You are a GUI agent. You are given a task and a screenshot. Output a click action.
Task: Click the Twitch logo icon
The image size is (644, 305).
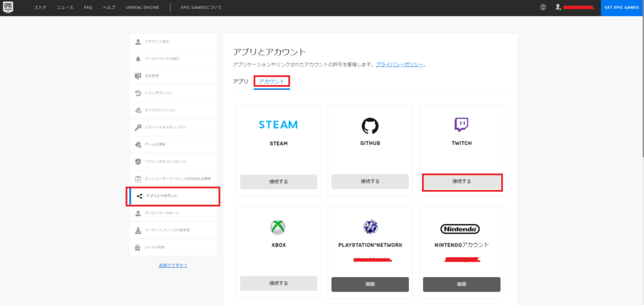[461, 124]
